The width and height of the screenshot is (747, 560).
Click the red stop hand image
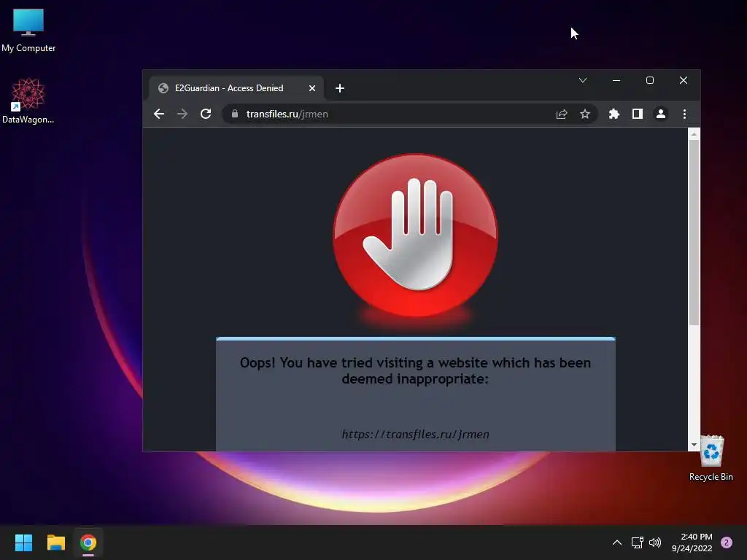click(x=415, y=236)
